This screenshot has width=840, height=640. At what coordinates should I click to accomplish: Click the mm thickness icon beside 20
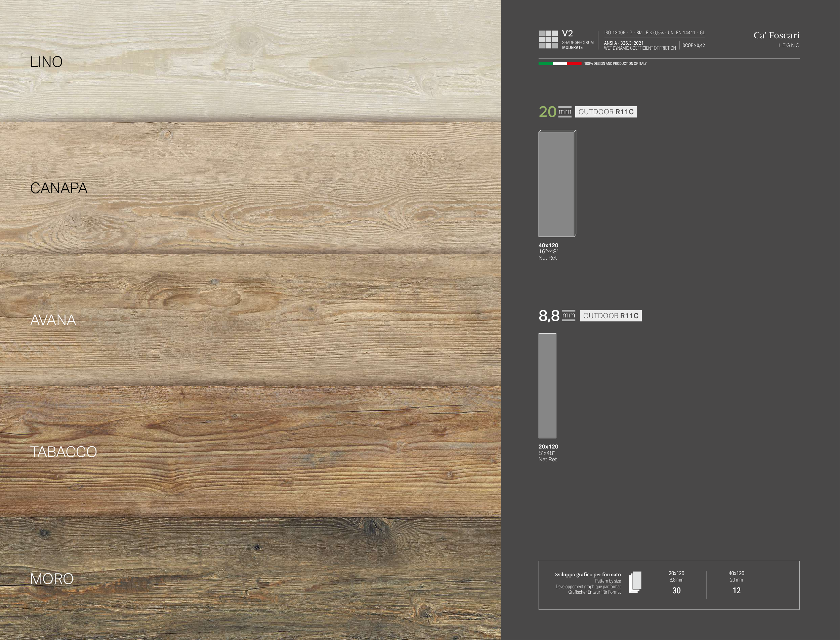click(x=564, y=112)
